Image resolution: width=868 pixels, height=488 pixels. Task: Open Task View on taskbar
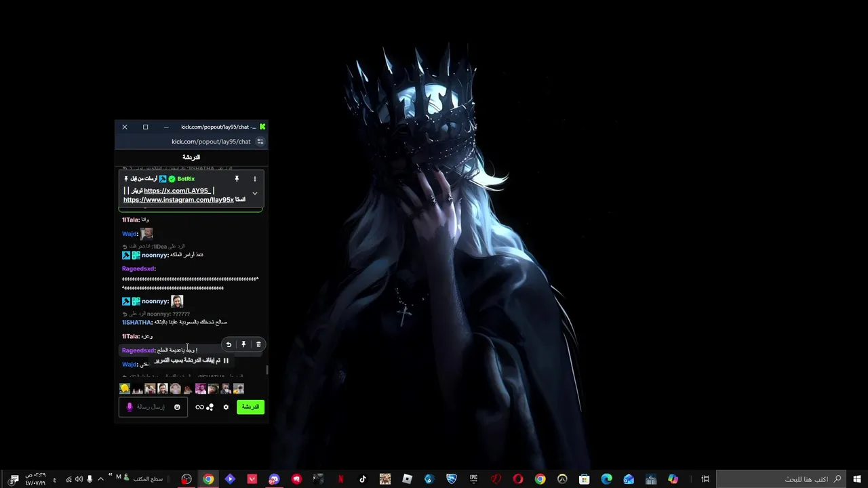pos(705,479)
